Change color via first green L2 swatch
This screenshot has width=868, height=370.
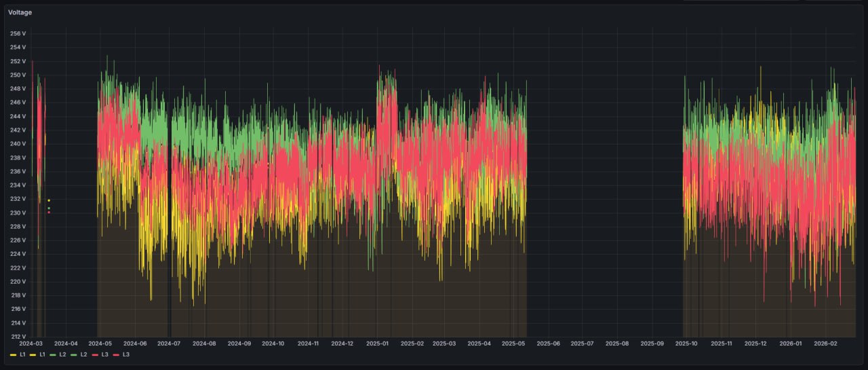52,354
